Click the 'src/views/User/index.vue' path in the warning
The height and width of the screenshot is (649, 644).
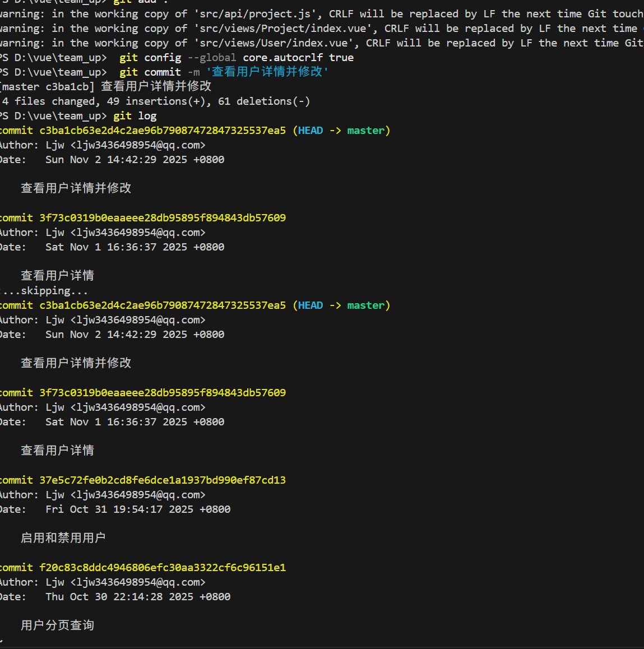[274, 43]
